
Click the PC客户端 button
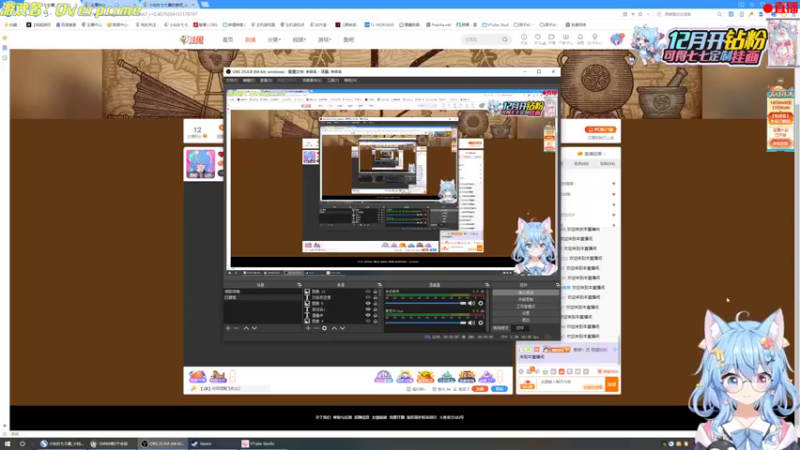(x=601, y=130)
